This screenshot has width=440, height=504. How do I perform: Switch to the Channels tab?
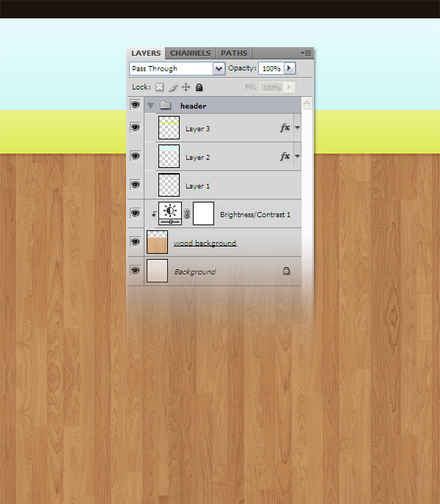click(x=190, y=54)
